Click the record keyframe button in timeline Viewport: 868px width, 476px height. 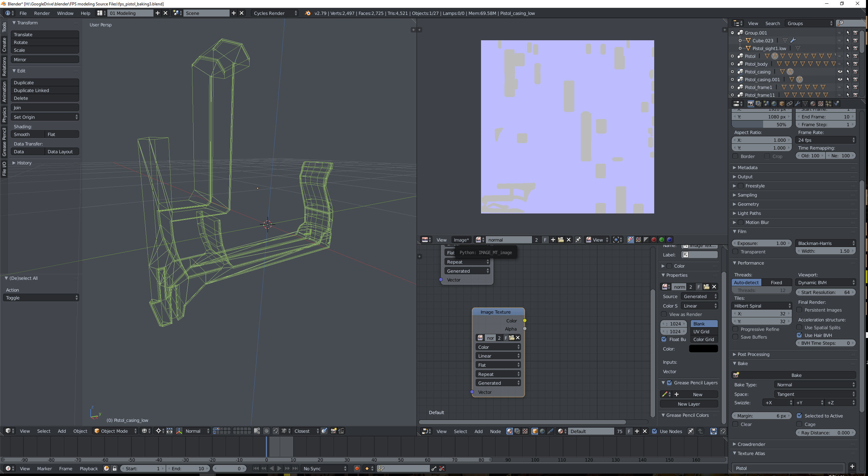357,469
